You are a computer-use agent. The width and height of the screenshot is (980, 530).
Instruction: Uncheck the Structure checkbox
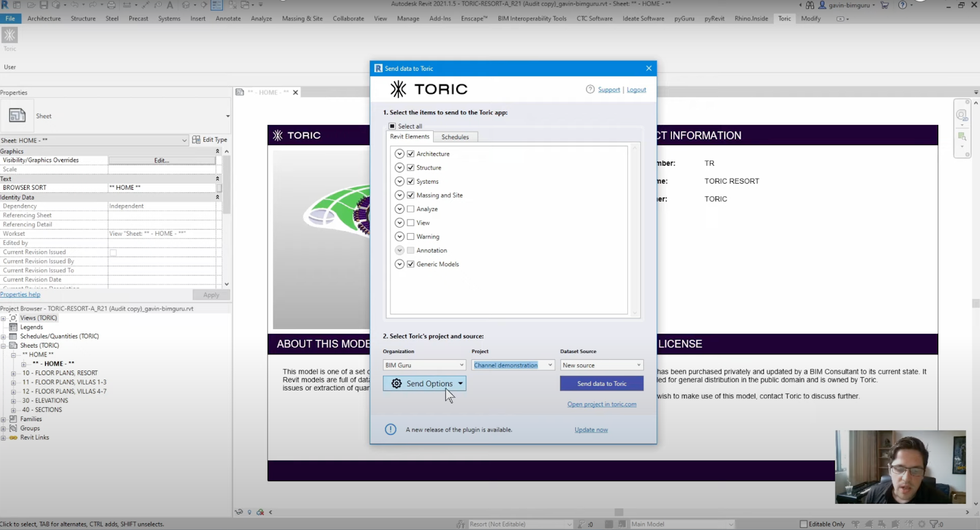(x=410, y=168)
